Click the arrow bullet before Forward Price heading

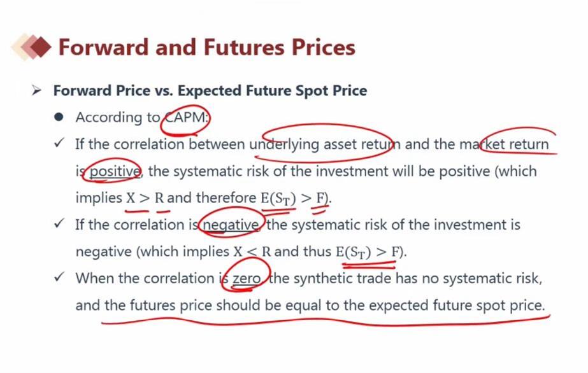tap(36, 90)
